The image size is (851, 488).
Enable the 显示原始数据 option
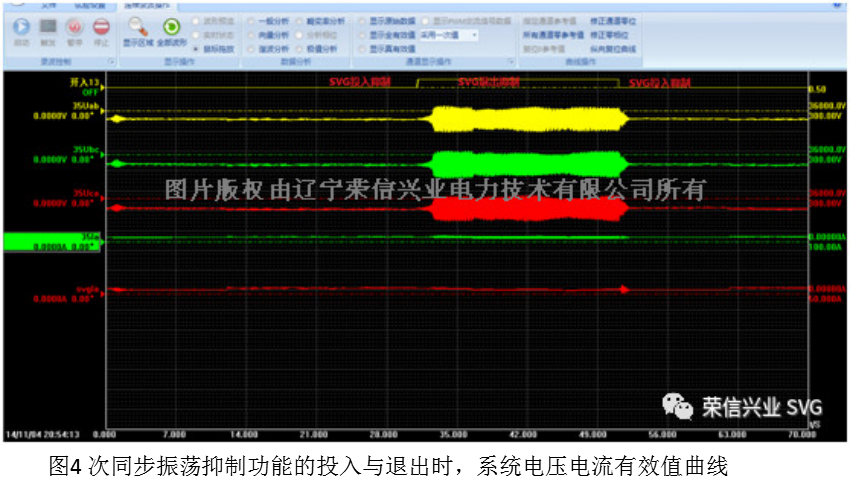[363, 20]
